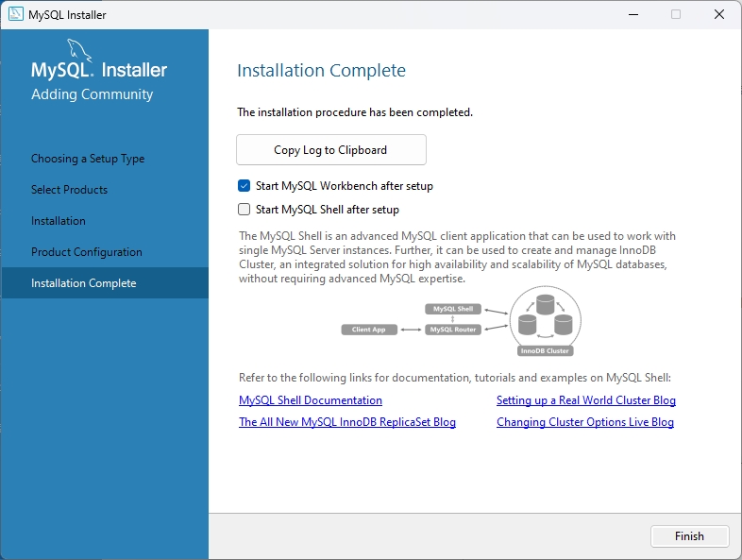Open Setting up a Real World Cluster Blog
The image size is (742, 560).
point(586,400)
